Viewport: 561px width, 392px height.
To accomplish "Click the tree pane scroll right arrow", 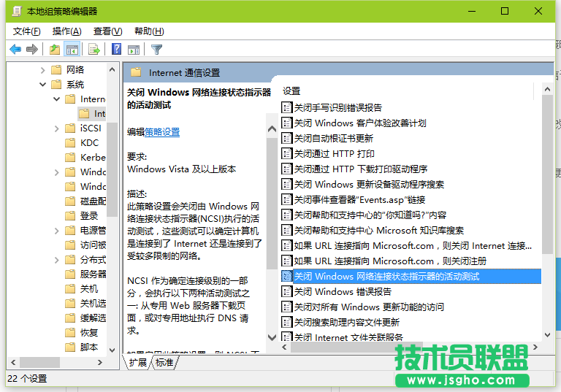I will (100, 362).
